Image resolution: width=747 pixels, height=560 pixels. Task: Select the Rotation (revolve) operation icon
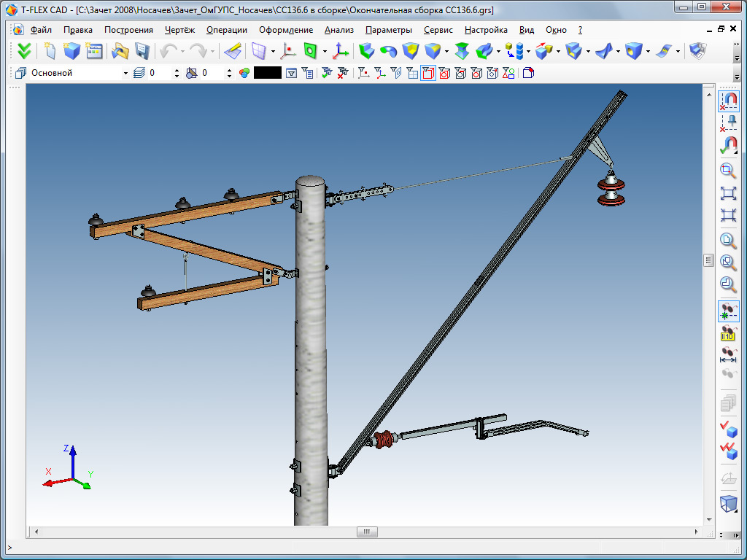coord(390,51)
